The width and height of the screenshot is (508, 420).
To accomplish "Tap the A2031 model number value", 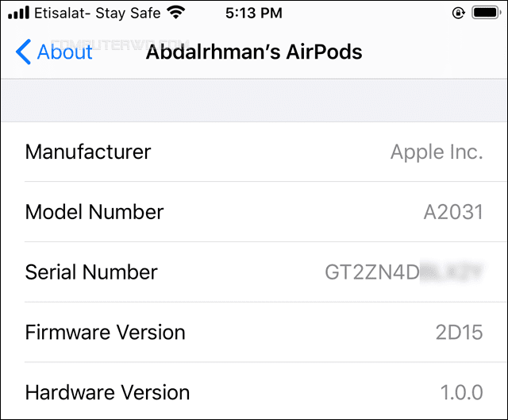I will [453, 212].
